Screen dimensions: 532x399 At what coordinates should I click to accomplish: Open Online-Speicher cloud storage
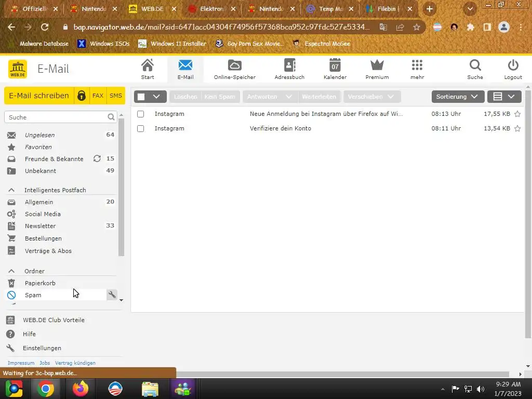click(x=234, y=69)
